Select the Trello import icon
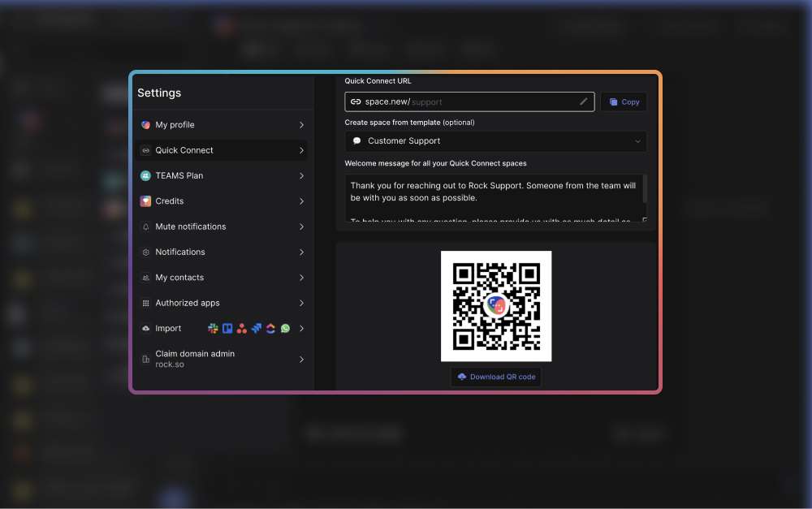This screenshot has height=509, width=812. (227, 328)
